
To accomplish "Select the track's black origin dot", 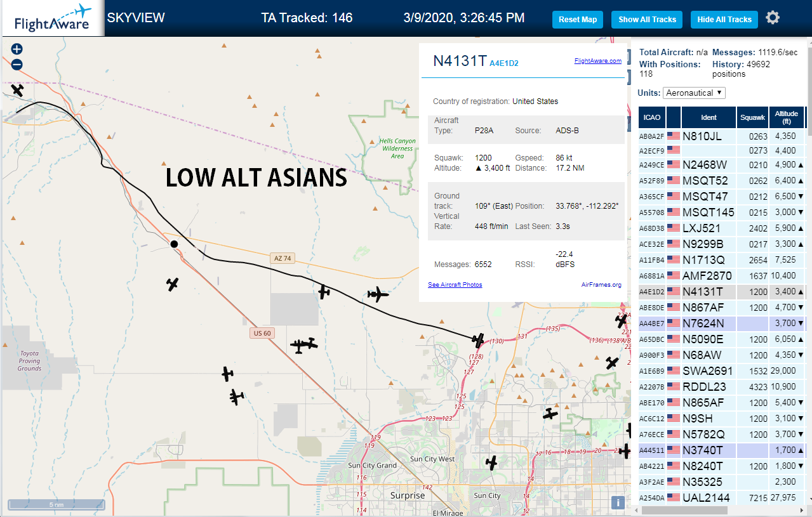I will (174, 244).
